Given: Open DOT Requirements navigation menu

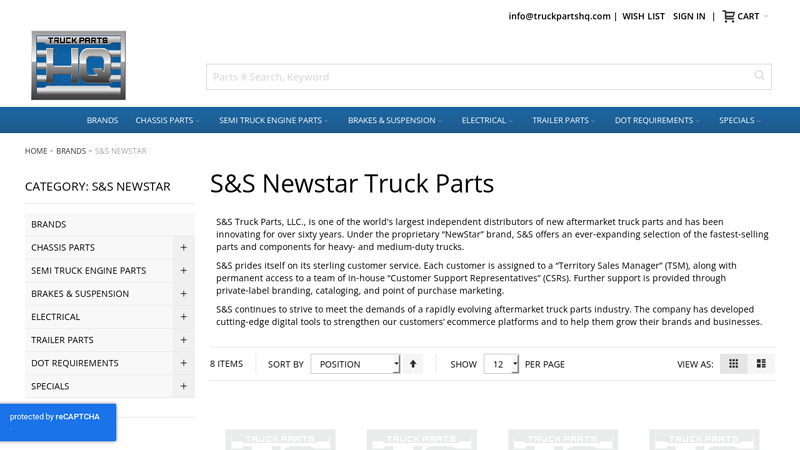Looking at the screenshot, I should point(657,120).
